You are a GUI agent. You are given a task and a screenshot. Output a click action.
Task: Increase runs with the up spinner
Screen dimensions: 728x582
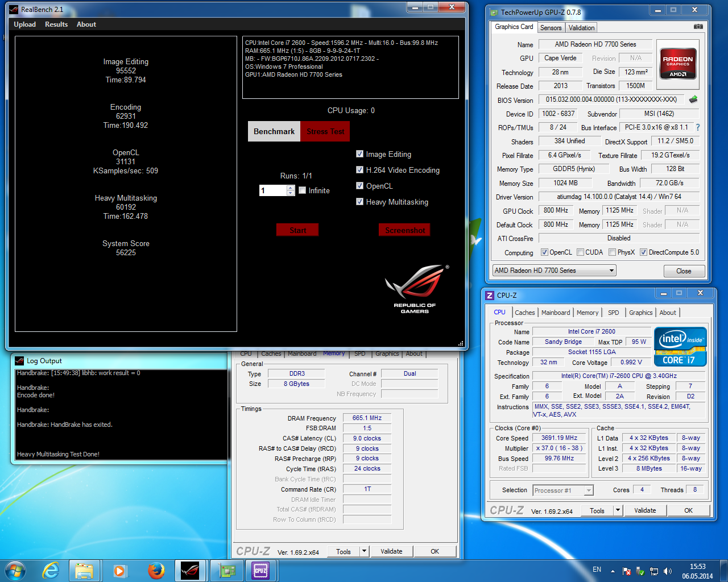coord(291,188)
